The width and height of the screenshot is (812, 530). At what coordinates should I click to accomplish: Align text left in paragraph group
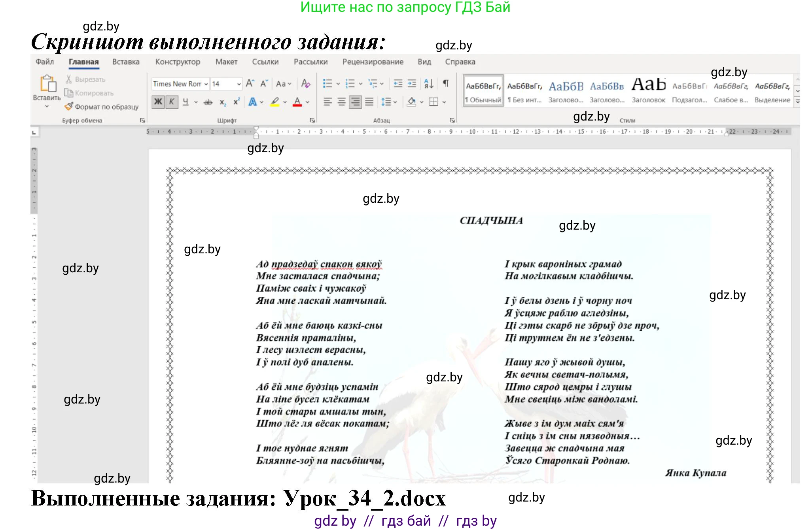(x=327, y=102)
